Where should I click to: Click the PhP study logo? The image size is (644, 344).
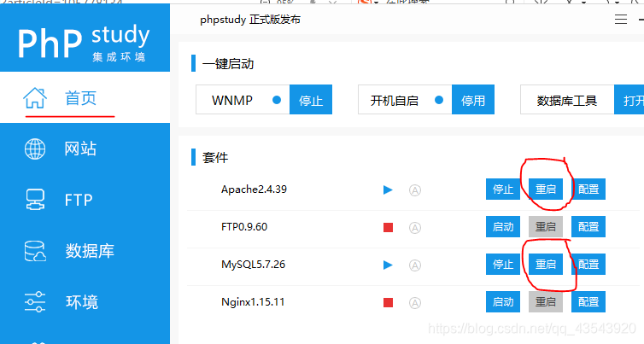pyautogui.click(x=84, y=43)
